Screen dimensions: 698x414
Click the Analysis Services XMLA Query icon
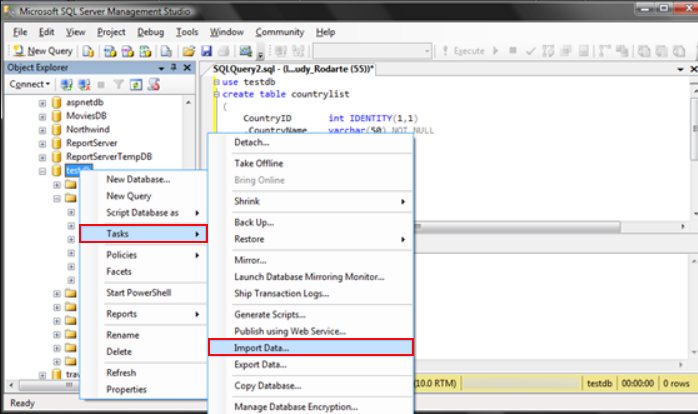[x=146, y=51]
